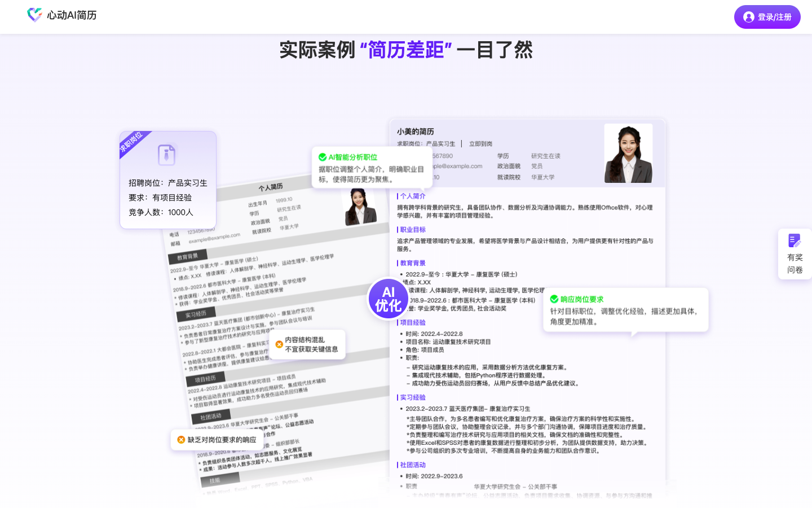Screen dimensions: 812x508
Task: Click the 时间: 2022.4–2022.8 line
Action: (434, 334)
